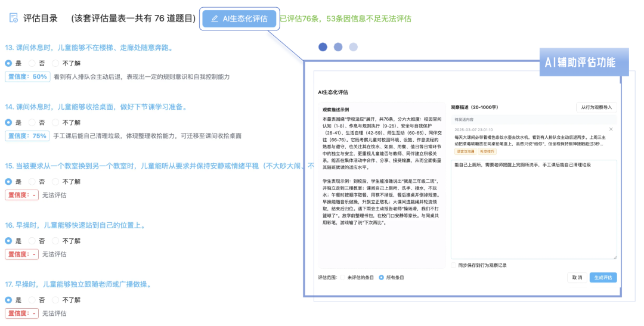Click the first dark-blue carousel dot
The height and width of the screenshot is (326, 644).
323,47
